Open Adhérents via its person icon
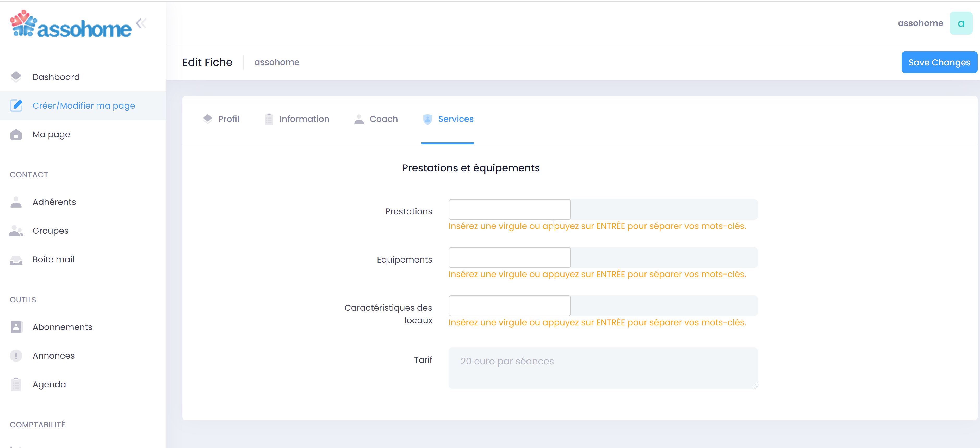Viewport: 980px width, 448px height. 16,202
